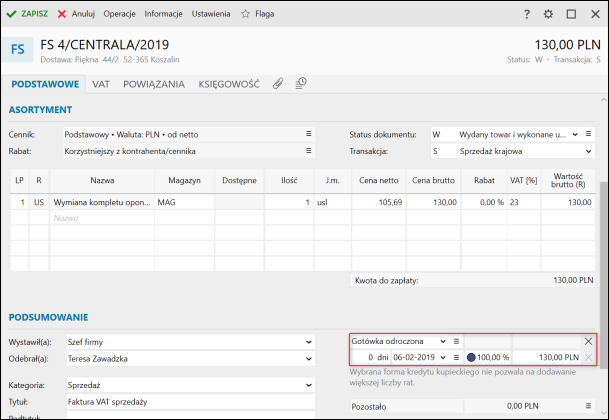Click the FS document type icon
The width and height of the screenshot is (609, 420).
click(17, 49)
